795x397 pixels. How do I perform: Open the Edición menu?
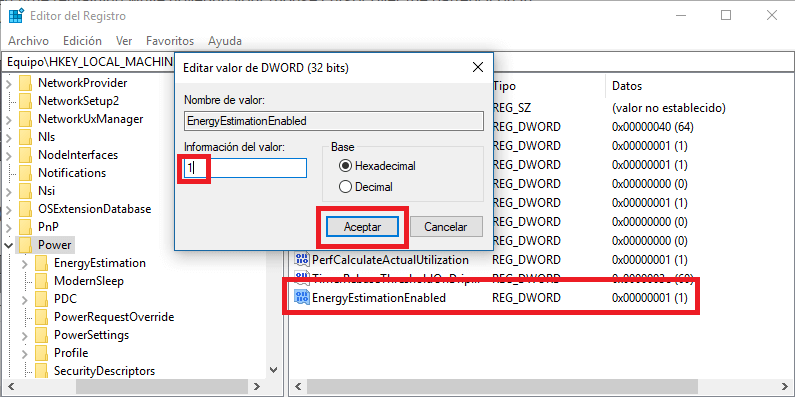tap(82, 41)
